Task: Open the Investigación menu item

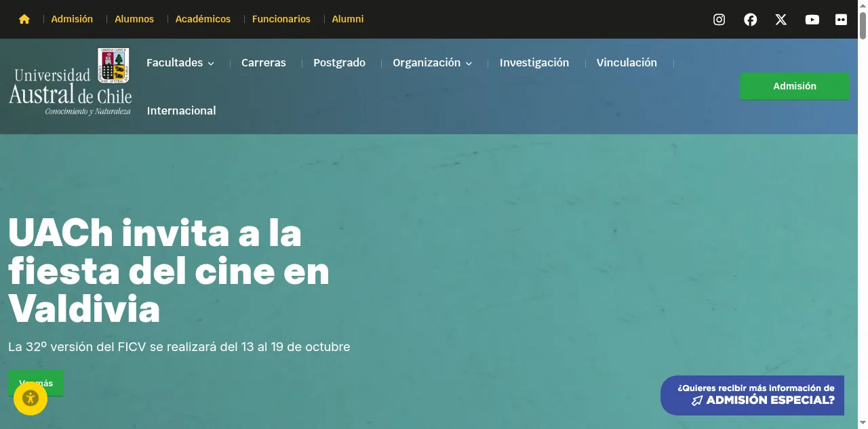Action: [534, 62]
